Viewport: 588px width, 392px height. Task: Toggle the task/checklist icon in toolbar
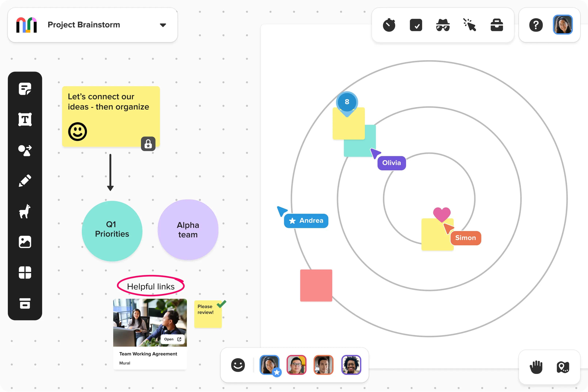[x=416, y=25]
